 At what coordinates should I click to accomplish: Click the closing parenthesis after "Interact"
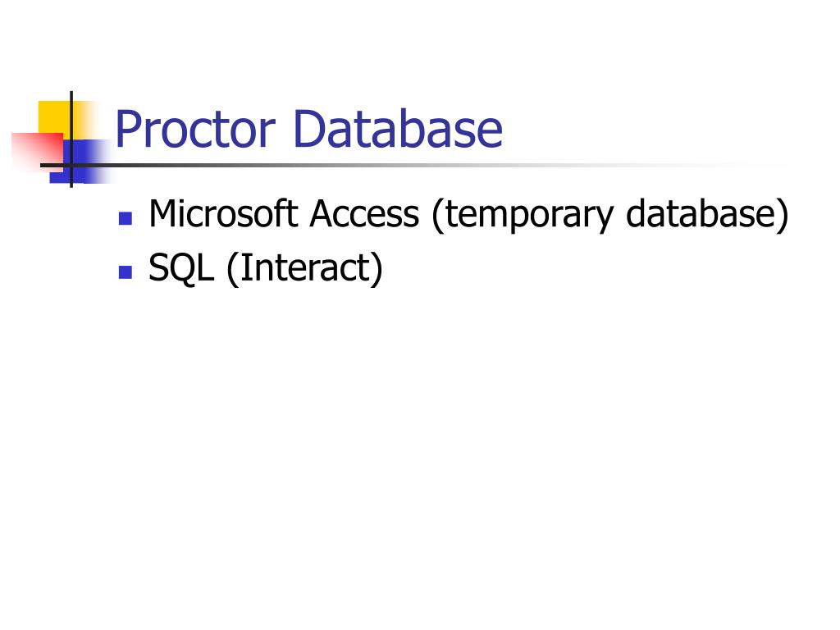click(x=377, y=270)
